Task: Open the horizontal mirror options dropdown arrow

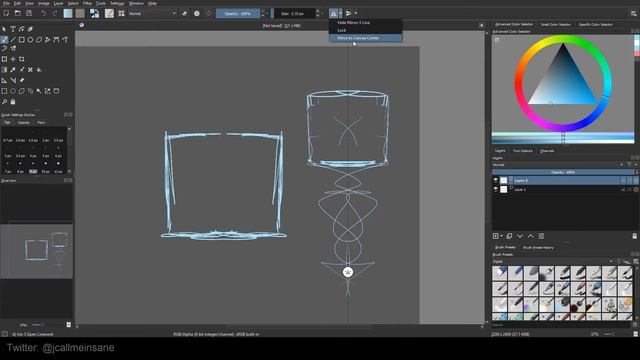Action: pos(340,13)
